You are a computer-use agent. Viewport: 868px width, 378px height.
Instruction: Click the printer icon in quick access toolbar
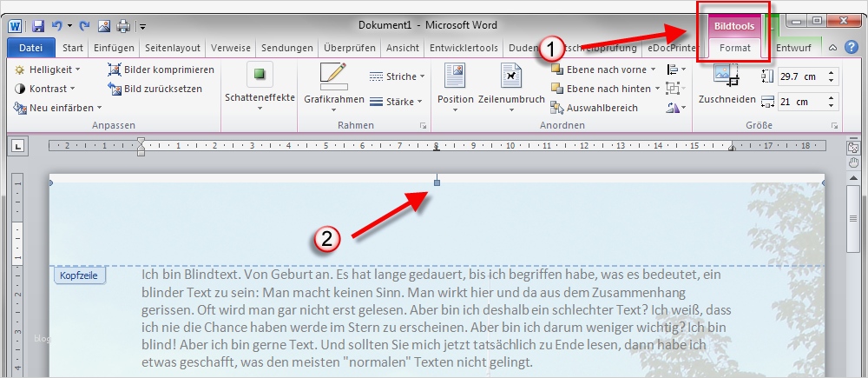coord(123,25)
